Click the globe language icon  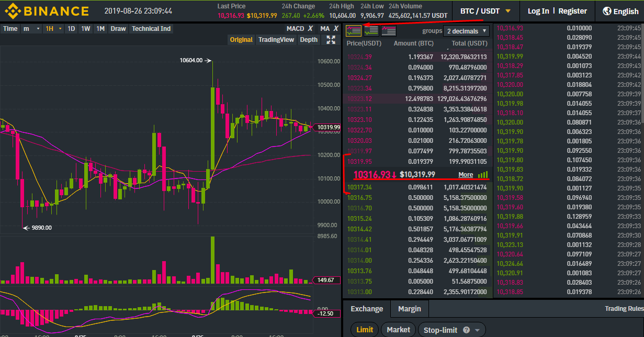tap(607, 11)
